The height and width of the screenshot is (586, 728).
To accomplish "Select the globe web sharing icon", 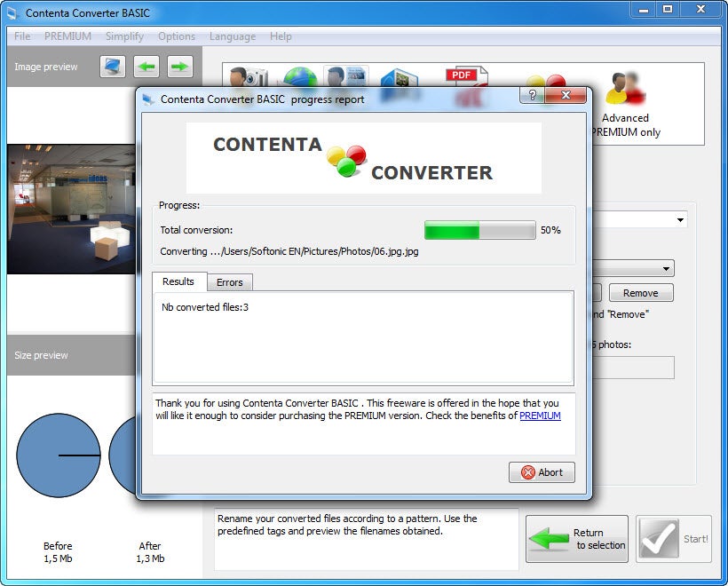I will pos(300,77).
